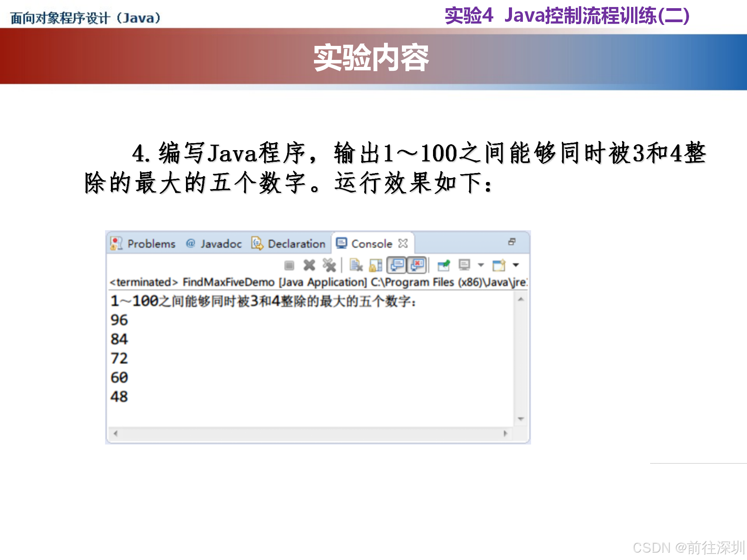Click the Open Console icon
Screen dimensions: 747x560
(499, 265)
